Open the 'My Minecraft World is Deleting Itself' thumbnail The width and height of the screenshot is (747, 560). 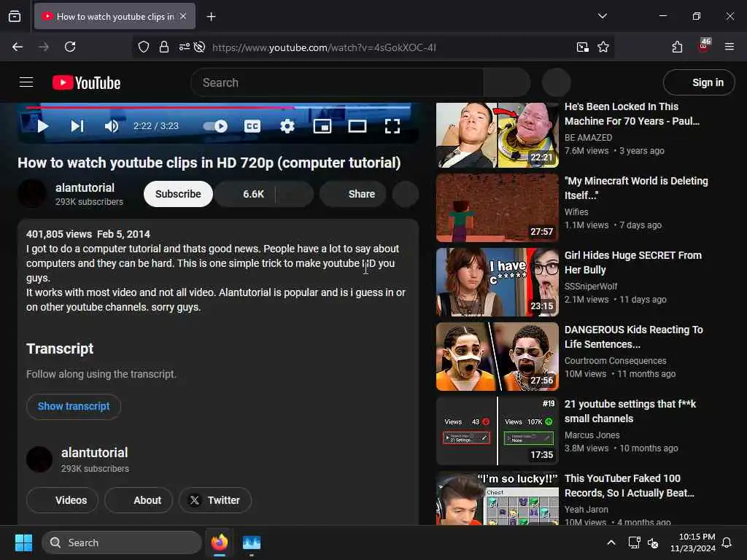(x=498, y=208)
